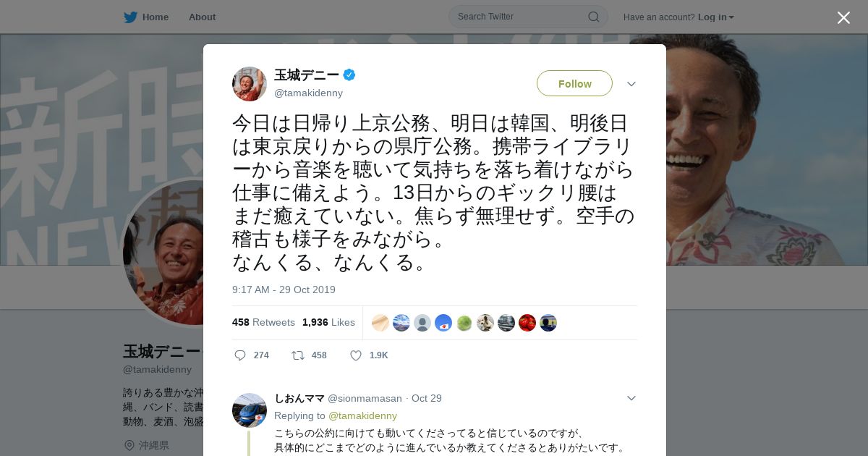Screen dimensions: 868x456
Task: Click the reply speech bubble icon
Action: click(x=240, y=355)
